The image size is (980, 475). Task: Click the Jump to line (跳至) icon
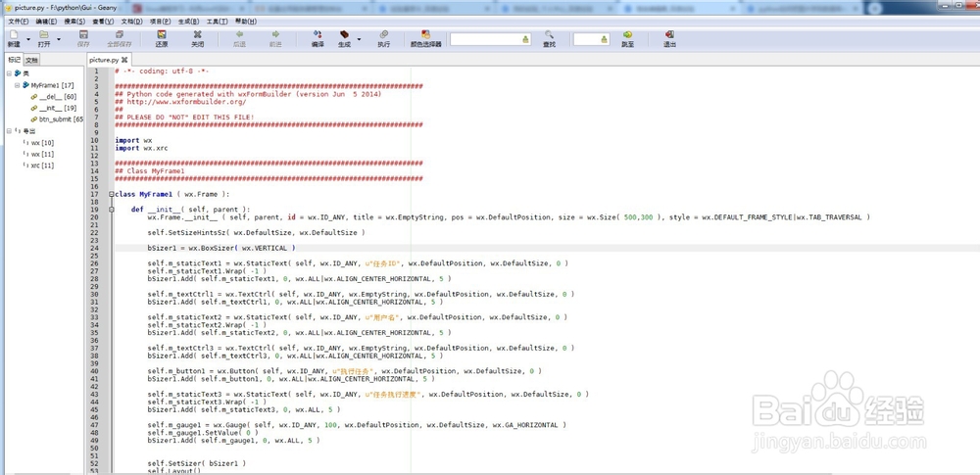pos(627,34)
